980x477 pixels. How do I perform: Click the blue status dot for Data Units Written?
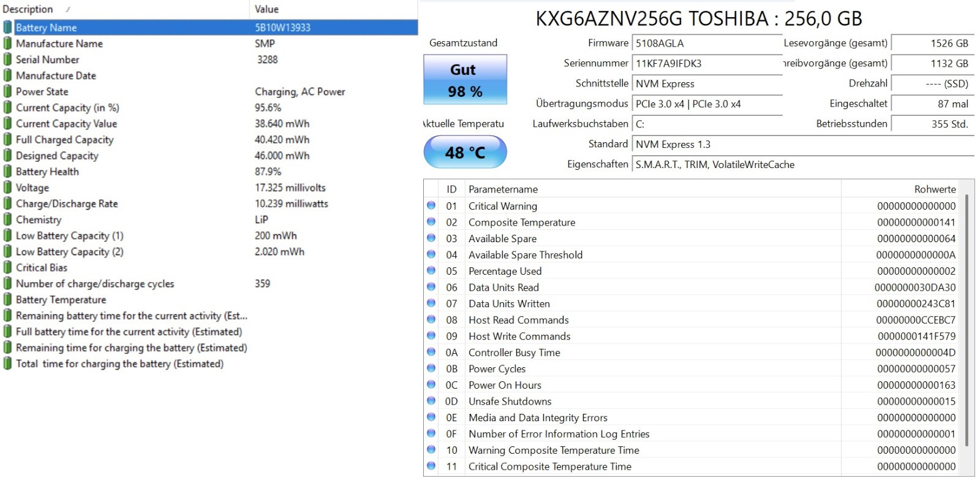[431, 303]
